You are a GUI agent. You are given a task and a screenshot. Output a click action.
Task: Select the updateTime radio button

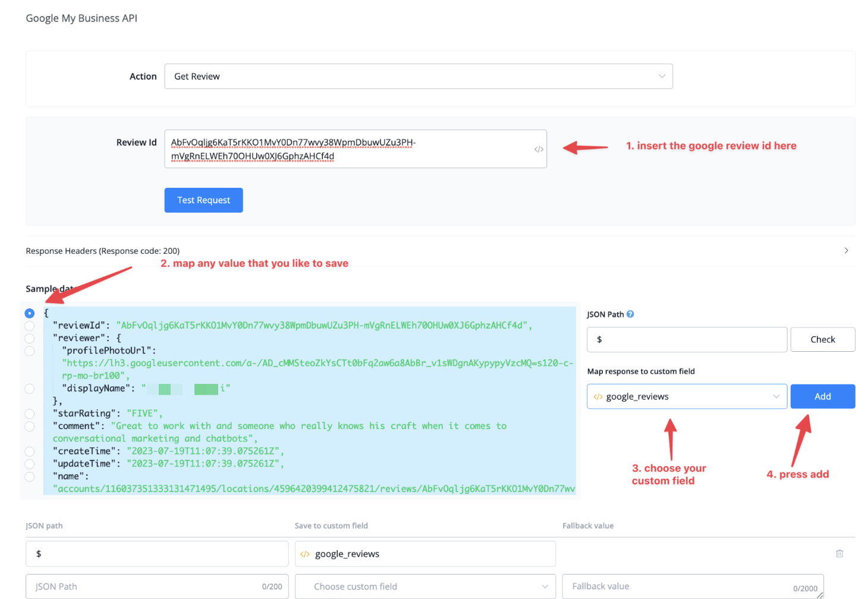click(x=30, y=464)
